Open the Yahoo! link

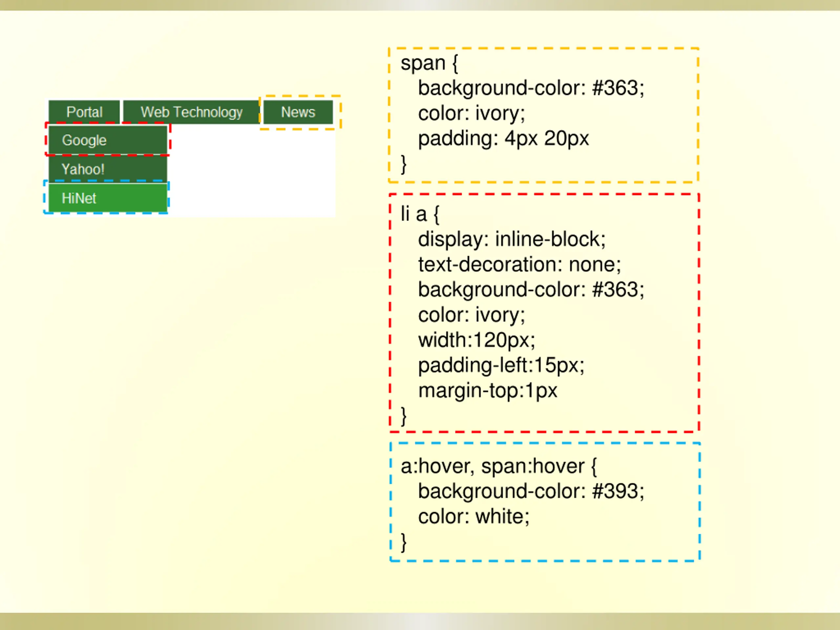click(x=108, y=169)
